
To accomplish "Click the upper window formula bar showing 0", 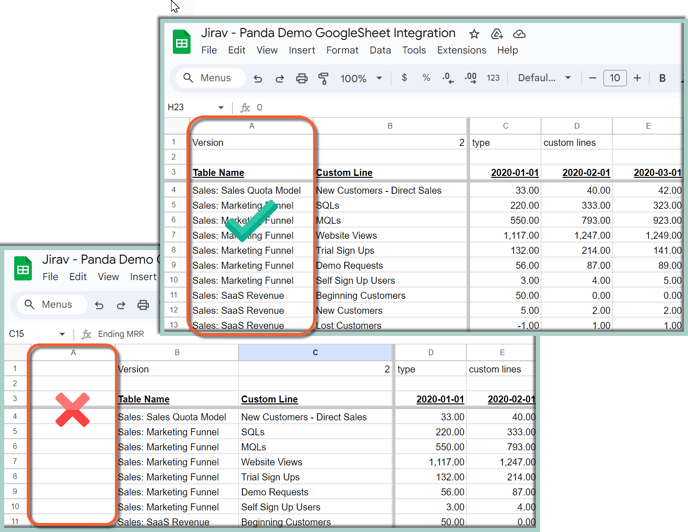I will coord(259,108).
